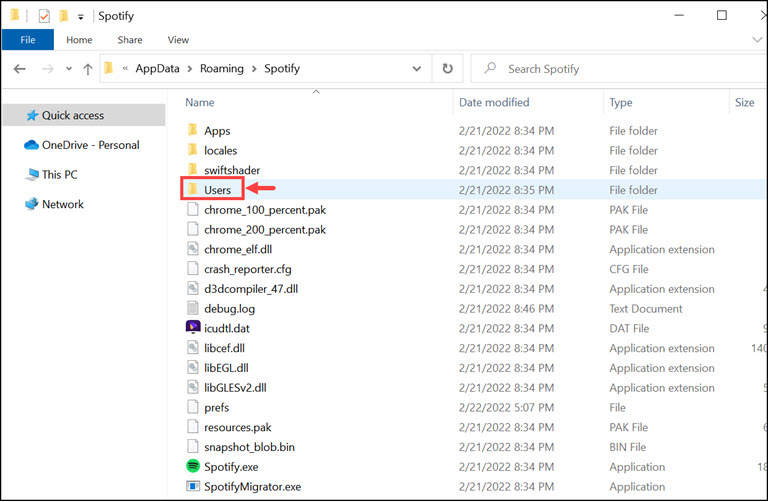The width and height of the screenshot is (768, 502).
Task: Show hidden path with double chevron
Action: coord(125,69)
